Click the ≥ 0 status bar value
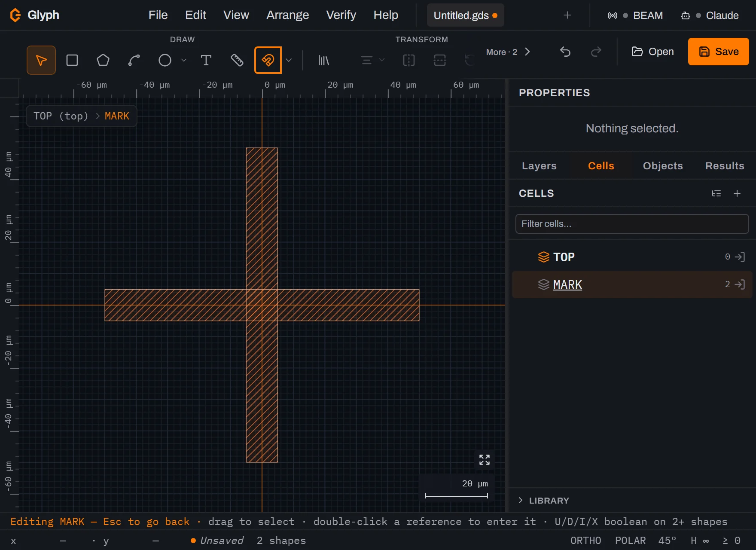This screenshot has height=550, width=756. pyautogui.click(x=731, y=541)
